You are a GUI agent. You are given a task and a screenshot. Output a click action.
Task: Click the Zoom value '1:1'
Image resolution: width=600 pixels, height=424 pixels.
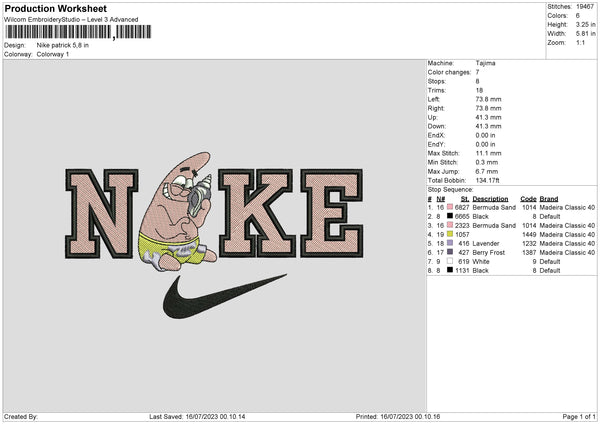pos(580,42)
